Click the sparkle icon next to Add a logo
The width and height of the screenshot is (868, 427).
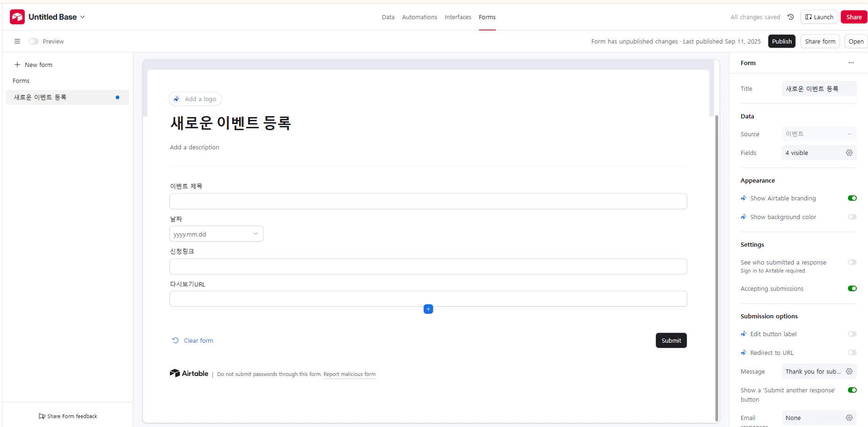point(177,99)
